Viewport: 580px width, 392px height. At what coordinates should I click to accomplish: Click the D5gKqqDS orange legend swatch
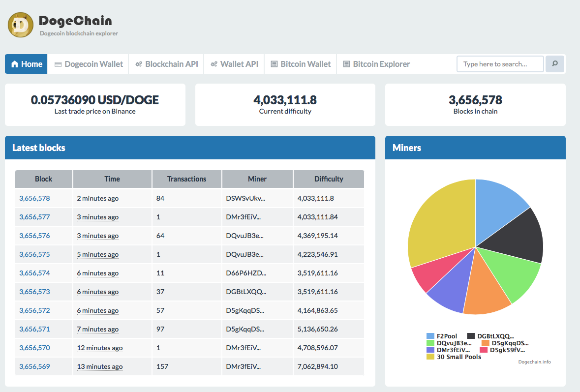486,343
